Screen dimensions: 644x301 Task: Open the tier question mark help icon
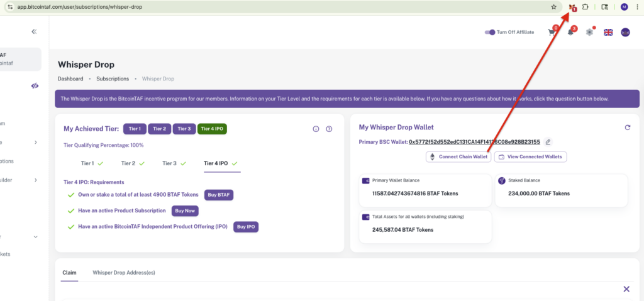click(x=329, y=129)
